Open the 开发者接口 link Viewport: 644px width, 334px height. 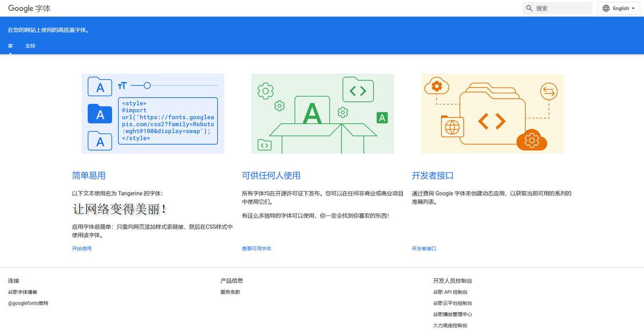click(425, 248)
